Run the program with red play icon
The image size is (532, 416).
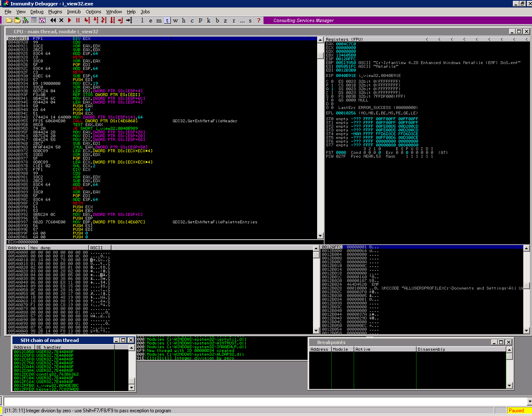tap(69, 20)
